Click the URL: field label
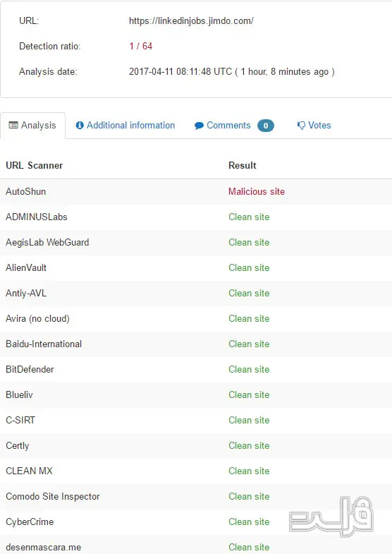 click(x=29, y=21)
